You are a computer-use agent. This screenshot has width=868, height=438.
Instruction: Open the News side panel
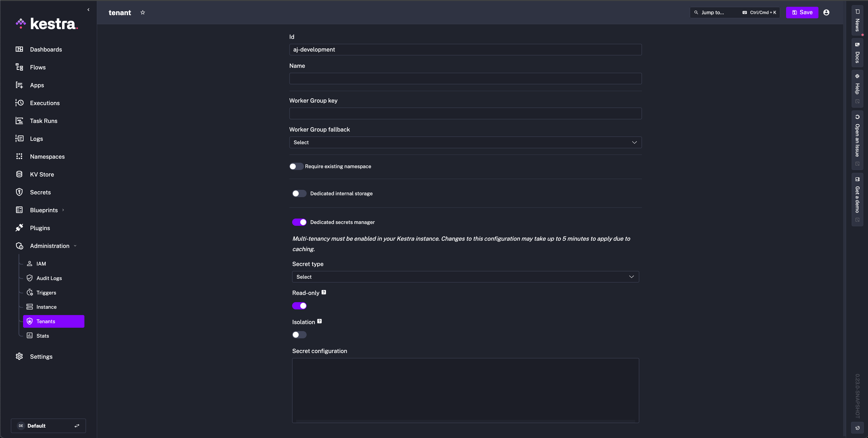tap(857, 20)
